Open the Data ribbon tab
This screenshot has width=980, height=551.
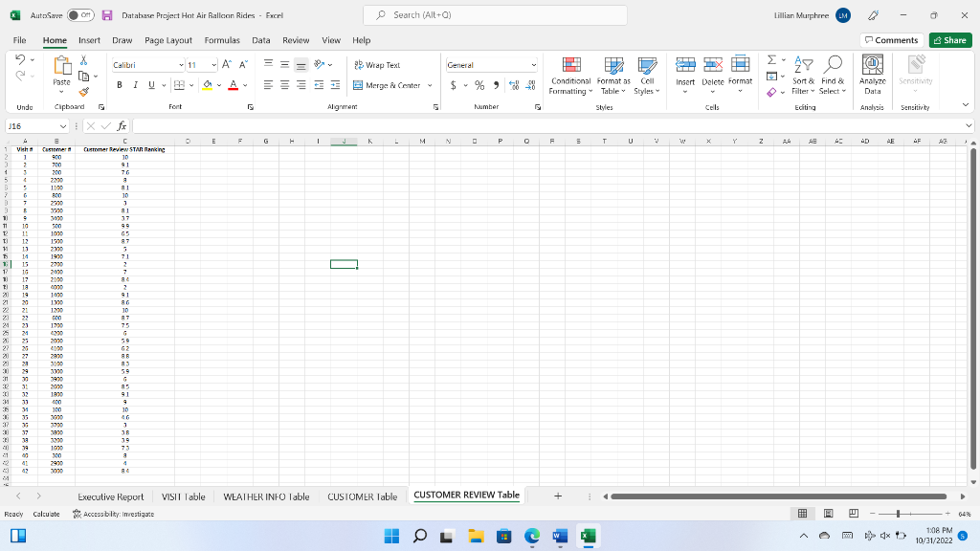pyautogui.click(x=260, y=40)
